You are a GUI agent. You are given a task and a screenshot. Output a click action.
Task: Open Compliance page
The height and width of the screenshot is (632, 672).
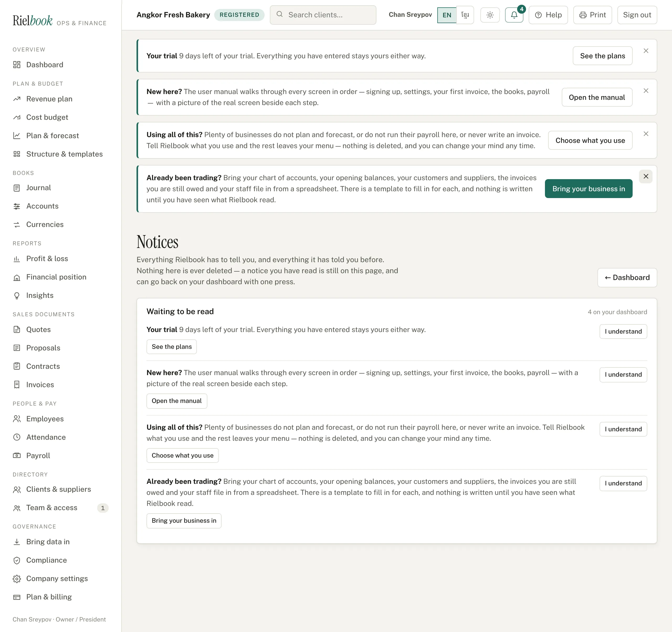61,560
